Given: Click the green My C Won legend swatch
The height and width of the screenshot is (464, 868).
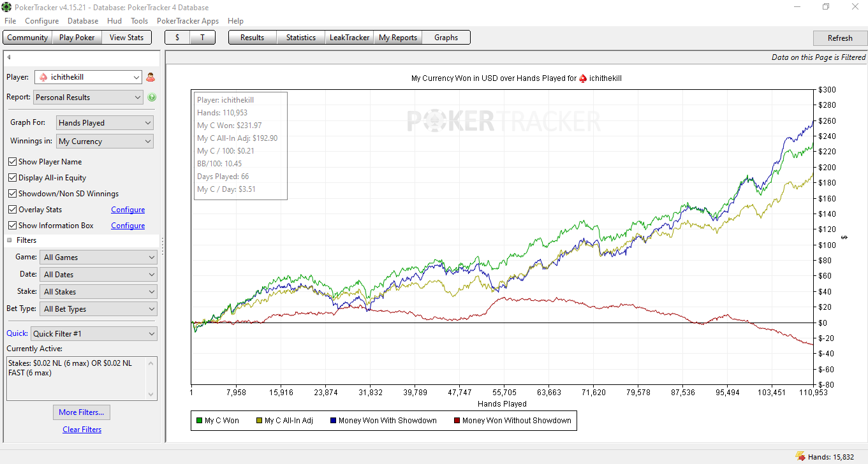Looking at the screenshot, I should point(199,421).
